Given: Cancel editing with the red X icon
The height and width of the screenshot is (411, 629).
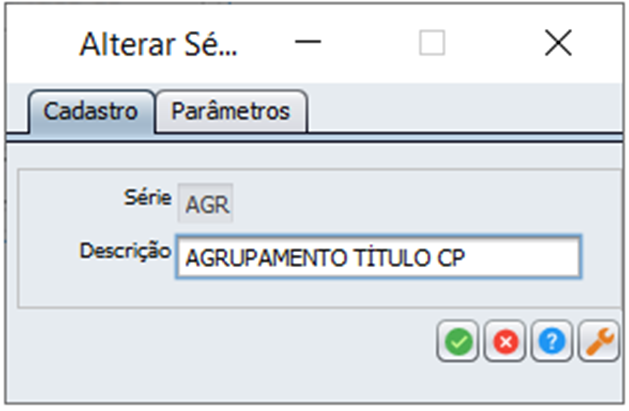Looking at the screenshot, I should coord(505,341).
